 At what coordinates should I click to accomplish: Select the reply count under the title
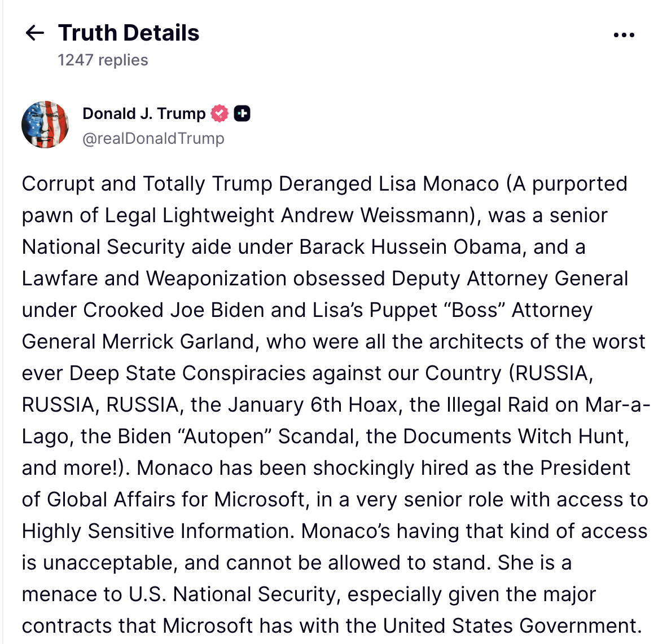click(x=102, y=60)
